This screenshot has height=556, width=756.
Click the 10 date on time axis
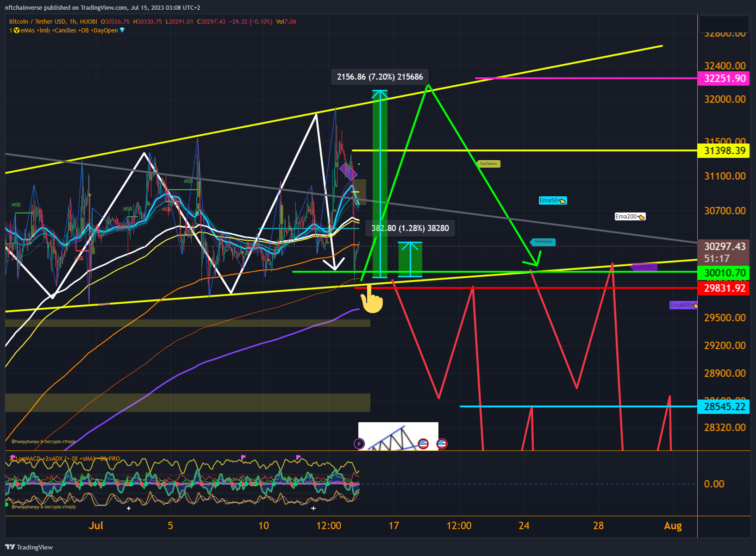pyautogui.click(x=263, y=525)
